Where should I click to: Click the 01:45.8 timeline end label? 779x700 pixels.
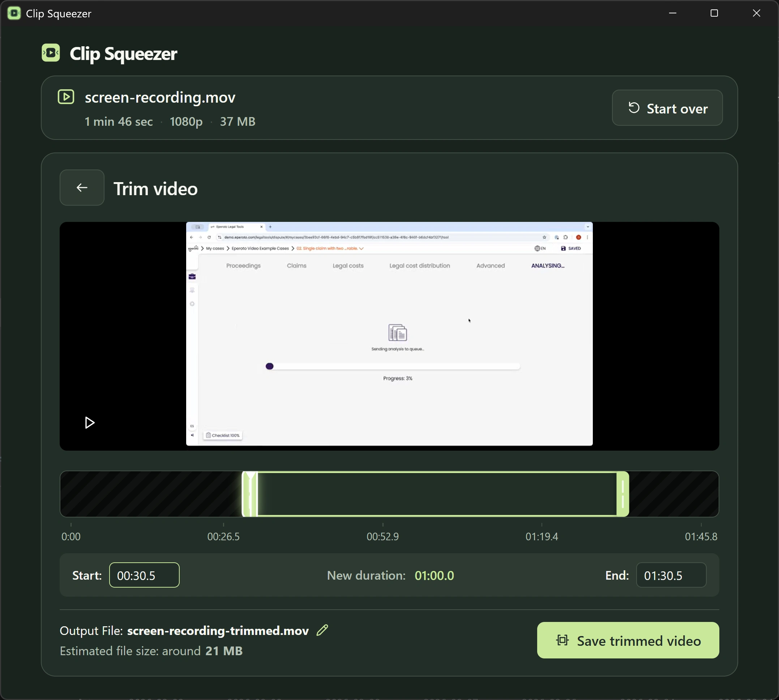(x=701, y=537)
